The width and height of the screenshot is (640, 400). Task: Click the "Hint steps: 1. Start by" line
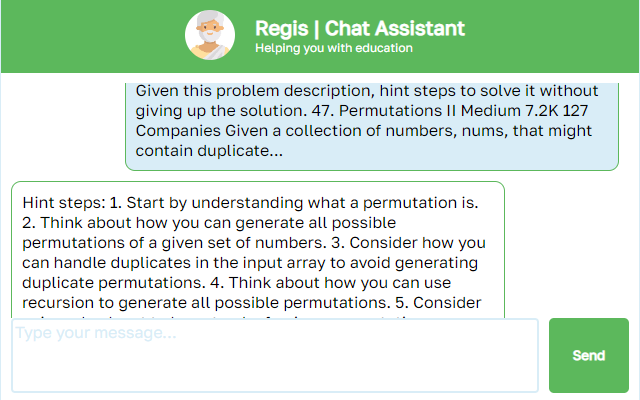(249, 201)
